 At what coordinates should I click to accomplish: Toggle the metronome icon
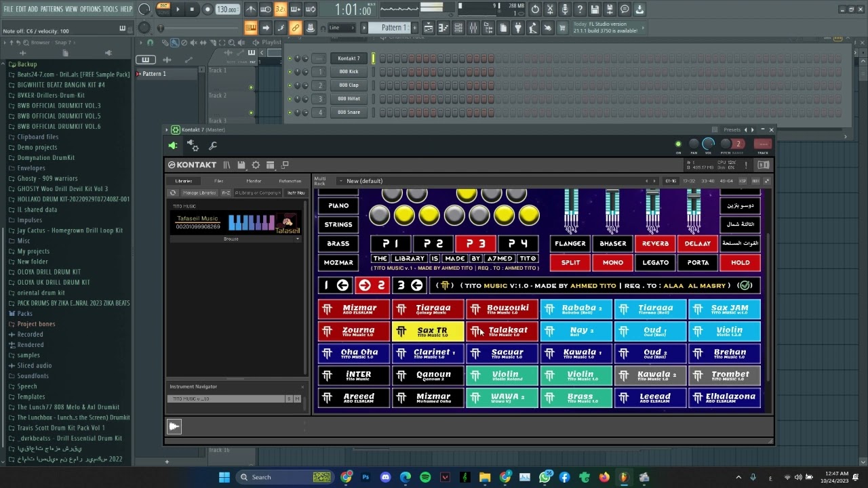coord(251,9)
